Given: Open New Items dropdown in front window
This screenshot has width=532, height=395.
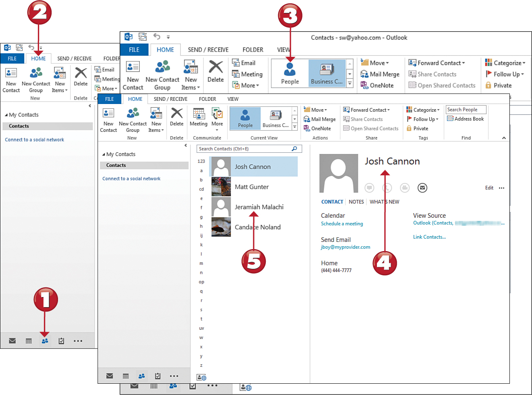Looking at the screenshot, I should (156, 120).
